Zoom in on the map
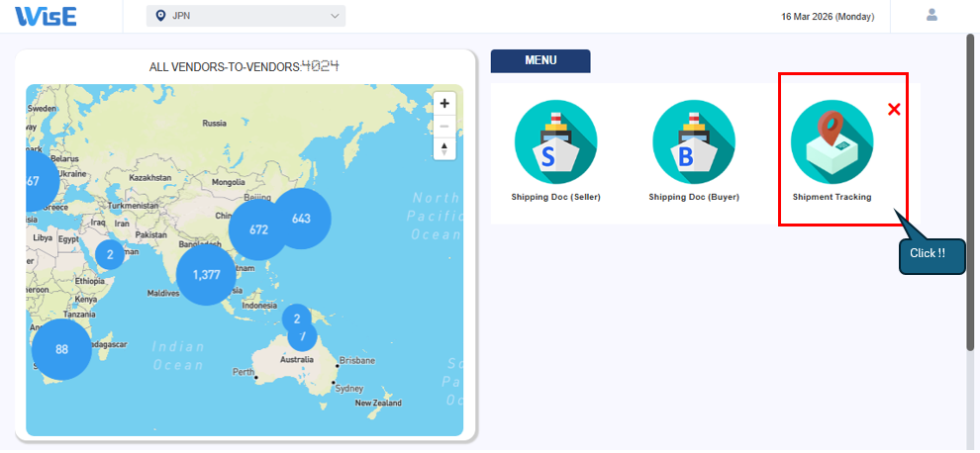The height and width of the screenshot is (453, 980). (444, 104)
